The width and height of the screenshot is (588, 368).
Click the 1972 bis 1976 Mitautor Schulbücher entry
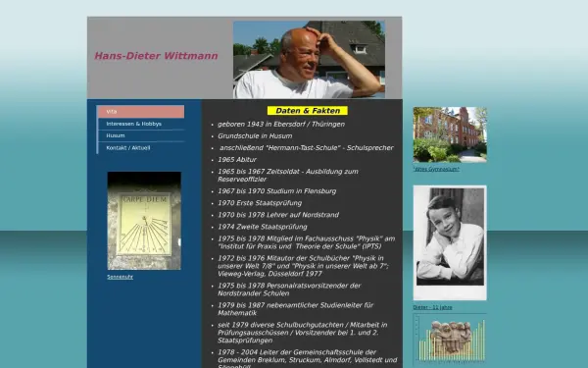(x=303, y=266)
